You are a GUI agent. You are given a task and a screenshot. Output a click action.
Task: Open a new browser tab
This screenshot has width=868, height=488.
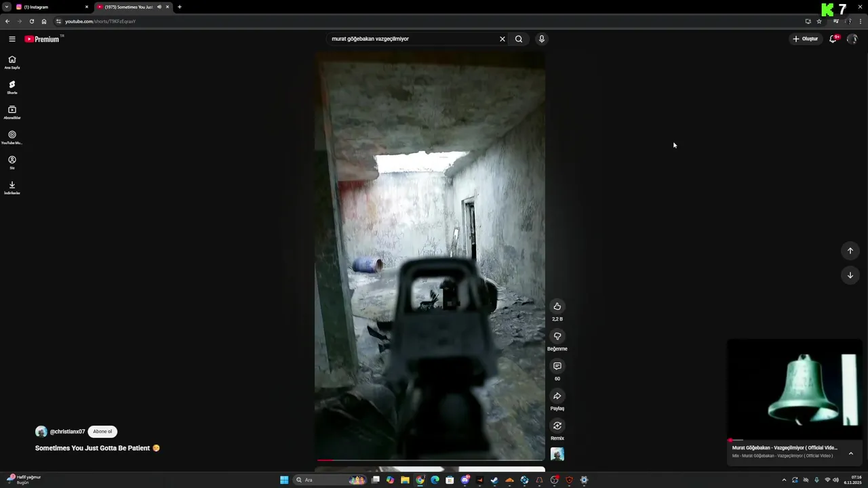click(180, 7)
